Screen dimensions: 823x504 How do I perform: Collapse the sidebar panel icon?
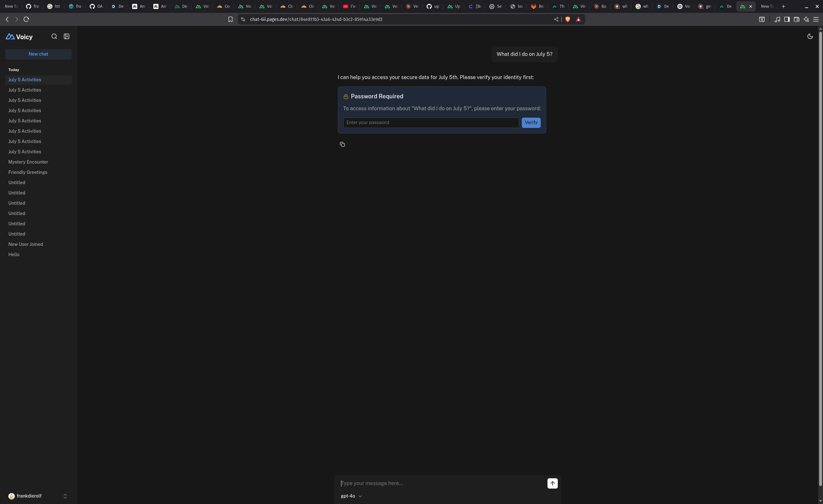point(67,36)
